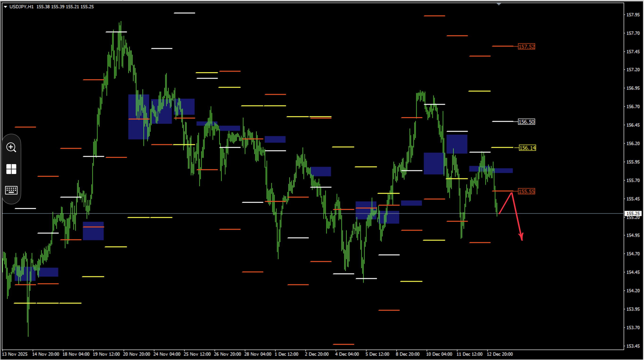Viewport: 644px width, 360px height.
Task: Click the 153.45 price scale value
Action: click(633, 346)
